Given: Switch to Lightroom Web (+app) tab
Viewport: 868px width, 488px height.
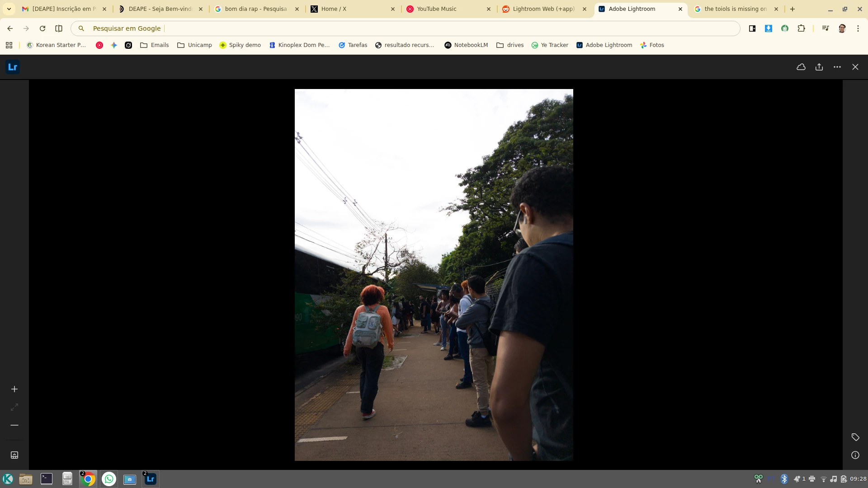Looking at the screenshot, I should point(543,9).
